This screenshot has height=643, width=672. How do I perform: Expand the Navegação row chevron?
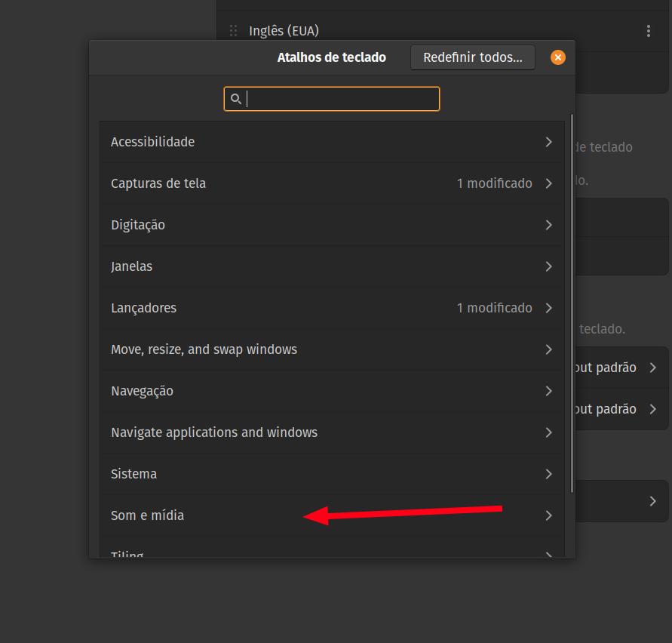(548, 391)
